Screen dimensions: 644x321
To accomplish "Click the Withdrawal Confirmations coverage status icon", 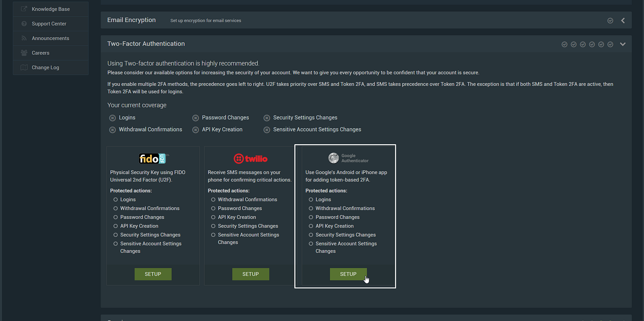I will point(113,130).
